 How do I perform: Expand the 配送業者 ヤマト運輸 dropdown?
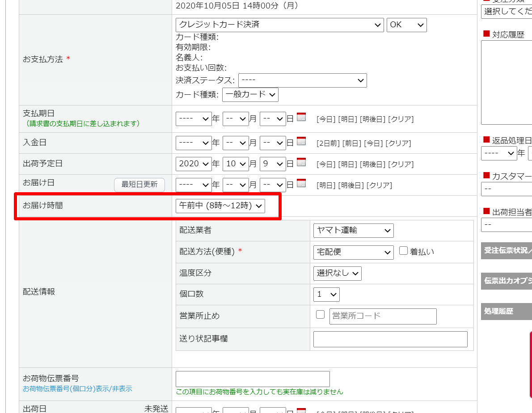(353, 231)
